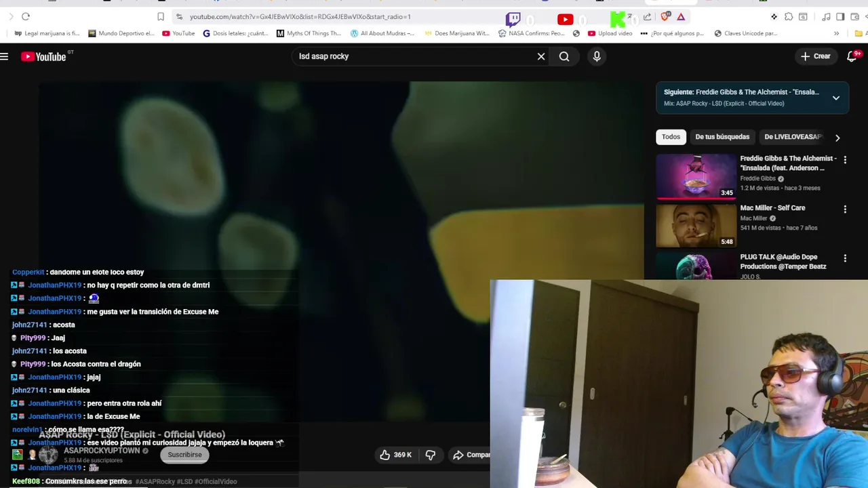Click the Suscribirse button
868x488 pixels.
(184, 455)
